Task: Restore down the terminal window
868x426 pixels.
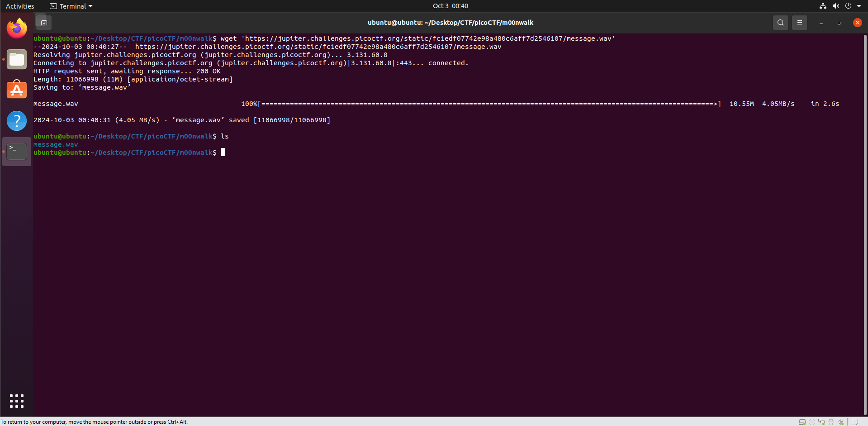Action: (839, 23)
